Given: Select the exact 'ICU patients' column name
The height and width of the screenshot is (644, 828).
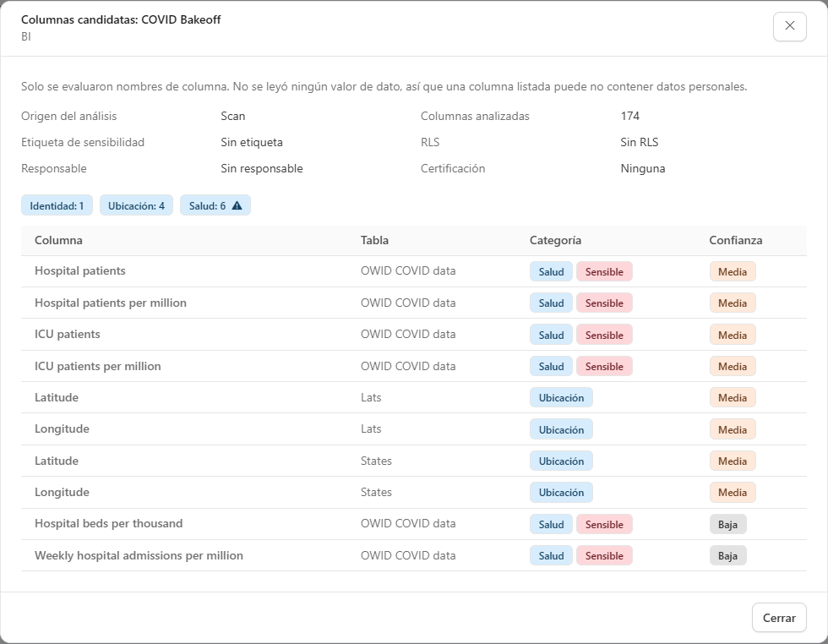Looking at the screenshot, I should pyautogui.click(x=67, y=335).
